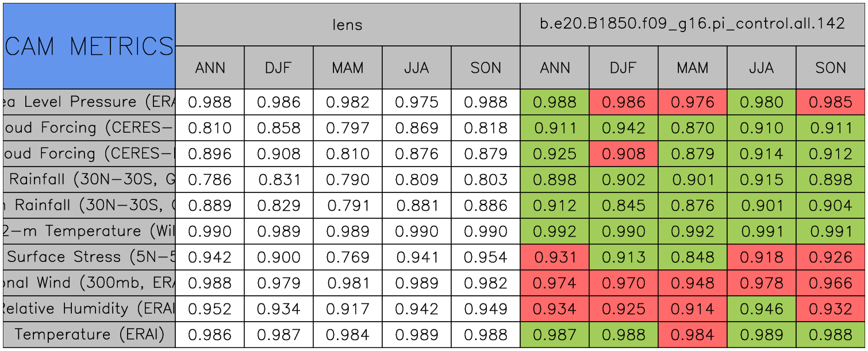Viewport: 868px width, 351px height.
Task: Click the JJA header under pi_control
Action: tap(761, 68)
